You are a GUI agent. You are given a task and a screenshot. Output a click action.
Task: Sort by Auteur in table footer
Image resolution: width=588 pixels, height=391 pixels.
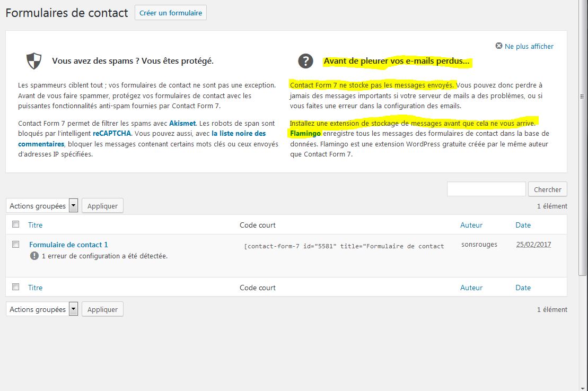click(x=471, y=288)
